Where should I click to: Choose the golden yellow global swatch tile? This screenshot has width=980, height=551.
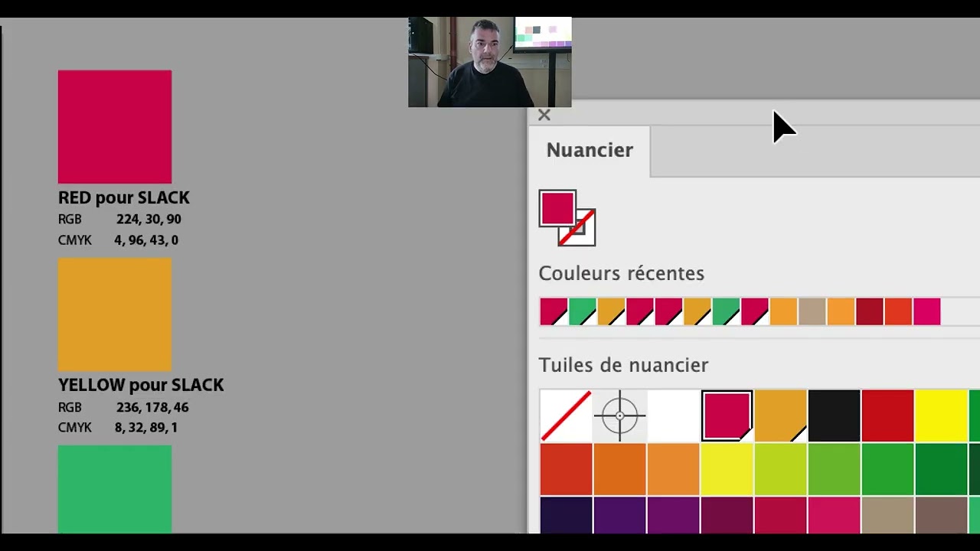point(780,416)
